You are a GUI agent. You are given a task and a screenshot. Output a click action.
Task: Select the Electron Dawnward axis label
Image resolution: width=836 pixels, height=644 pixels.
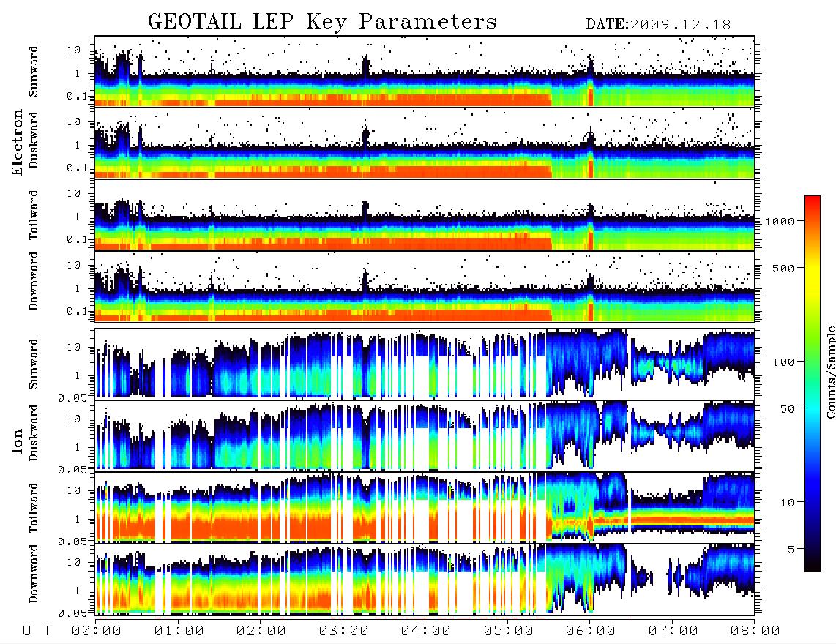[x=34, y=281]
